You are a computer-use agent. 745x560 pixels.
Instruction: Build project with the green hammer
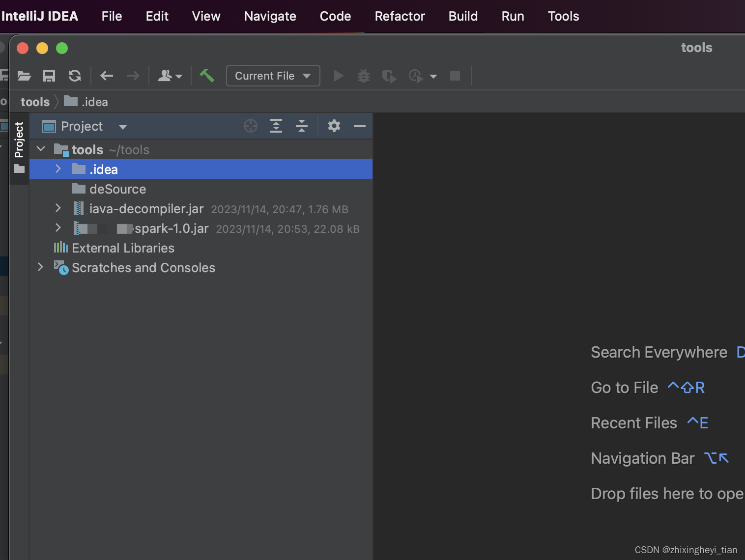click(207, 76)
